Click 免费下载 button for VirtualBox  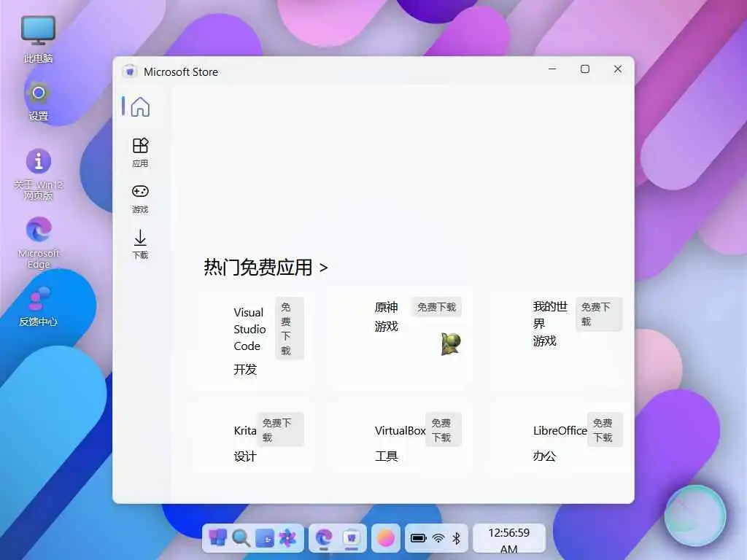pos(444,429)
